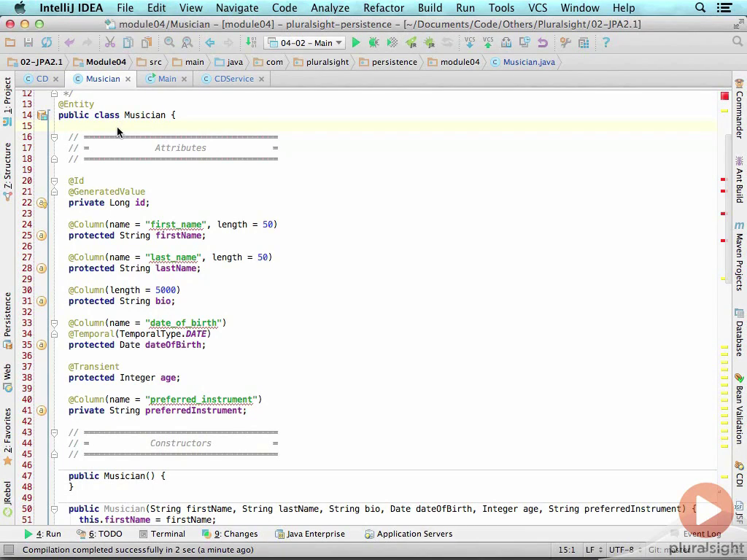The height and width of the screenshot is (560, 747).
Task: Click the green Run button in toolbar
Action: tap(356, 43)
